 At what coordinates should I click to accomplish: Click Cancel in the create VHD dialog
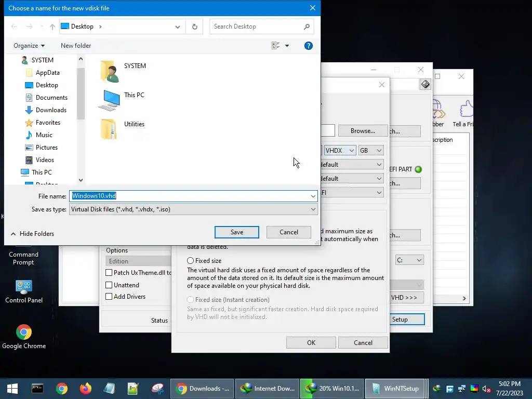(x=363, y=343)
